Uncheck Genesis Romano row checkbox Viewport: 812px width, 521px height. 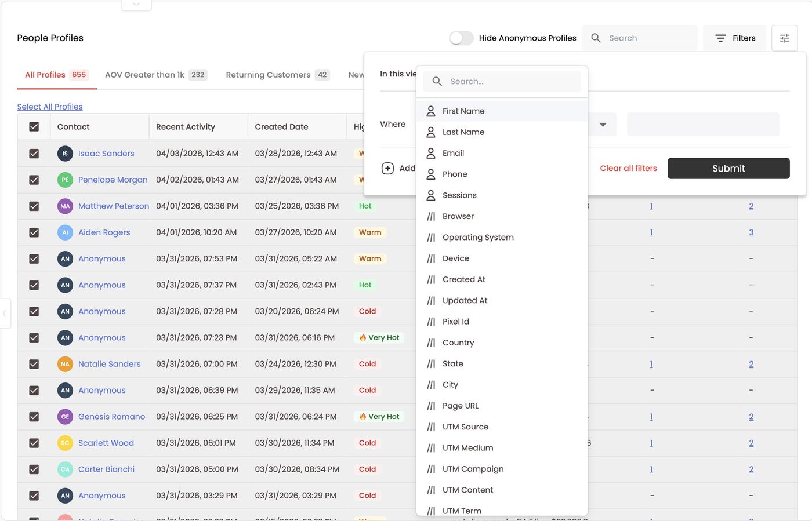click(x=34, y=417)
